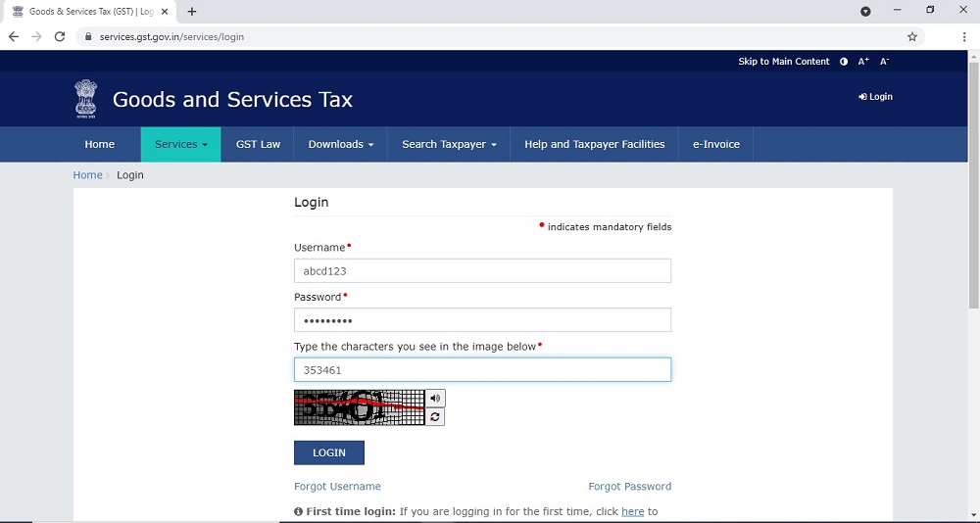Open the Services dropdown menu
The height and width of the screenshot is (523, 980).
coord(180,144)
